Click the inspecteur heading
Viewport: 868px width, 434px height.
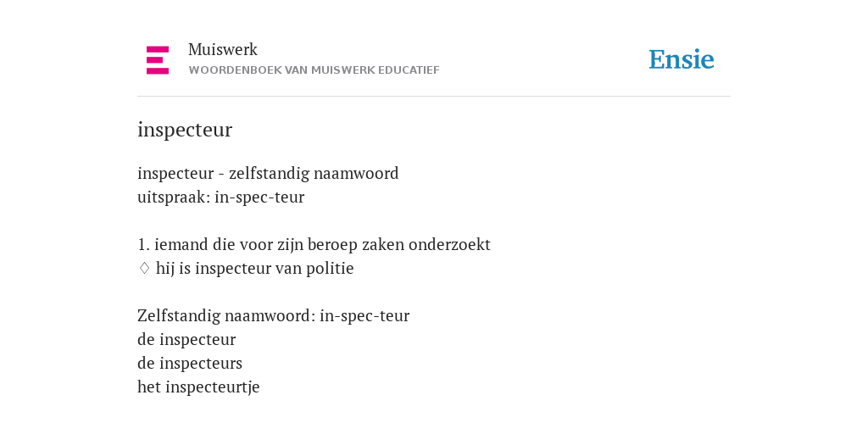click(185, 130)
